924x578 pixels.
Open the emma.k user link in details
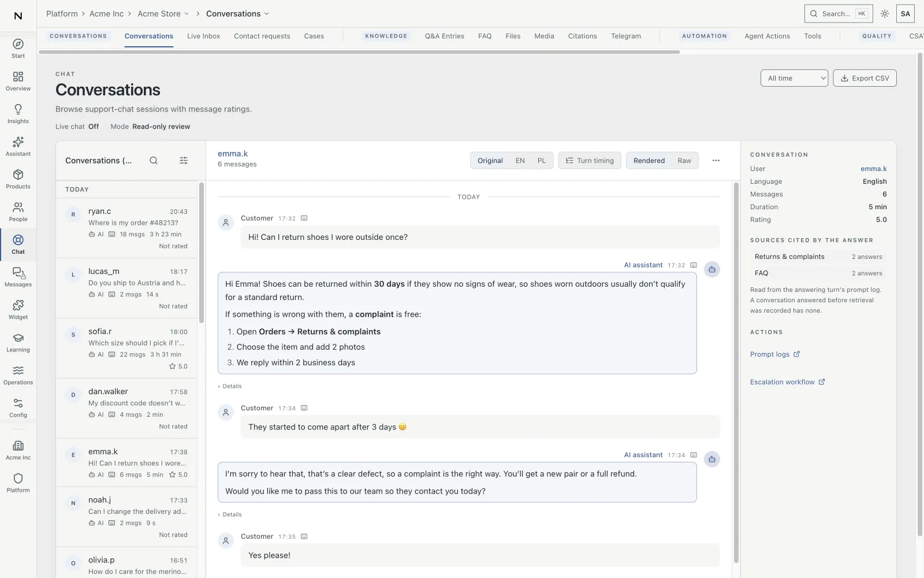(873, 169)
